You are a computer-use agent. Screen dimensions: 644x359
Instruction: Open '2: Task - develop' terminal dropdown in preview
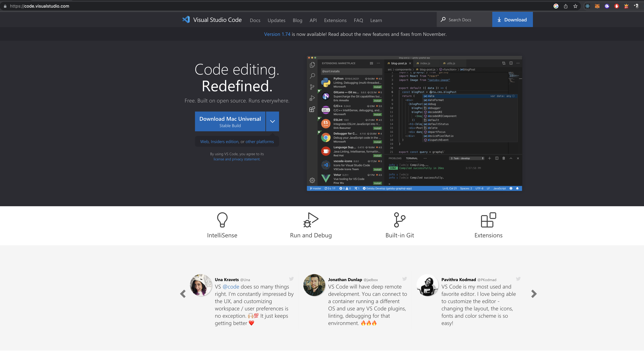click(x=467, y=158)
